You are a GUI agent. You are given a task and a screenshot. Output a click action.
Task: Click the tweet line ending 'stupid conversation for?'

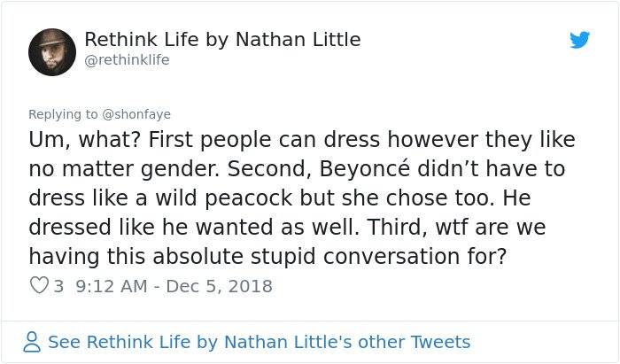tap(267, 257)
